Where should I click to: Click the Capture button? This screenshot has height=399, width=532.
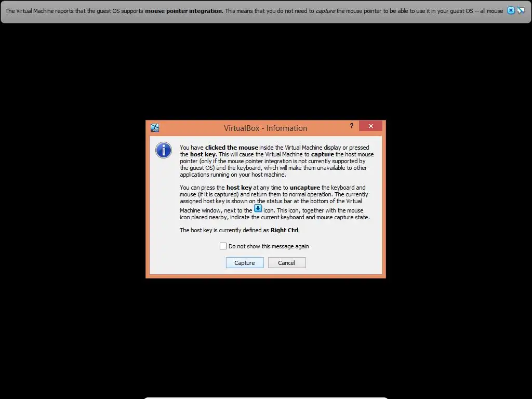tap(245, 262)
